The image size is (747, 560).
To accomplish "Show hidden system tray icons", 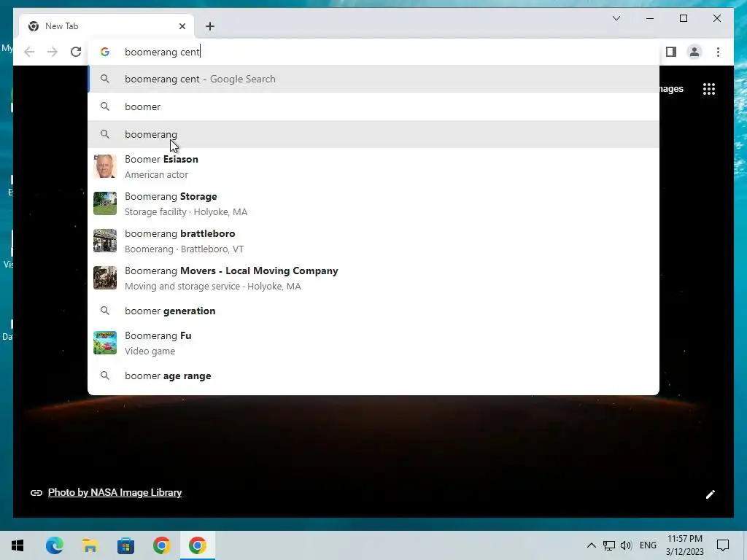I will pos(591,545).
